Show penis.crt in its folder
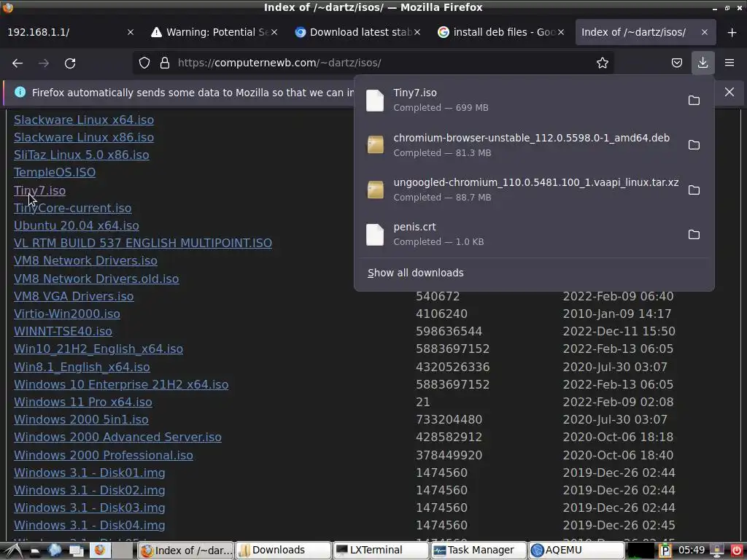Screen dimensions: 747x560 pos(694,234)
